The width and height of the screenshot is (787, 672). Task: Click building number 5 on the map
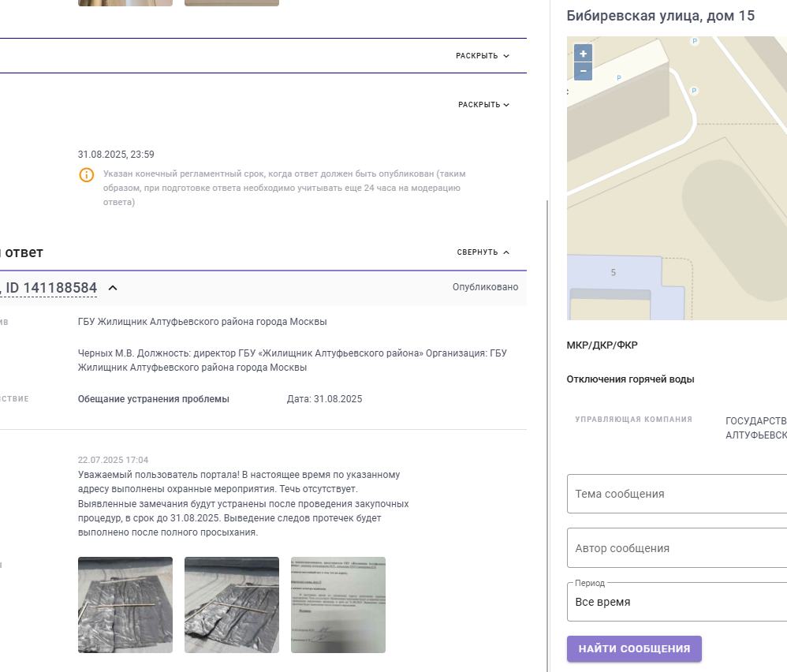tap(614, 273)
